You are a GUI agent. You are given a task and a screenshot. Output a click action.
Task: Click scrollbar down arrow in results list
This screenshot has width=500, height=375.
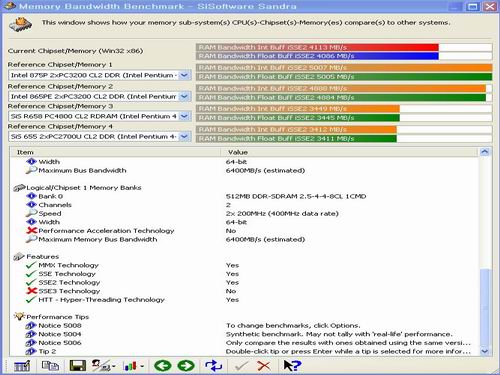485,351
